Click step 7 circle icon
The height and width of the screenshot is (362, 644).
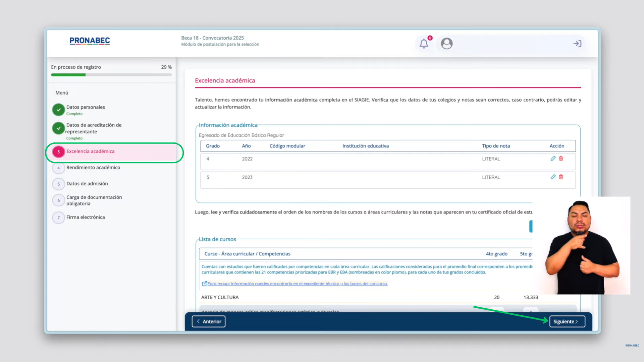point(58,218)
